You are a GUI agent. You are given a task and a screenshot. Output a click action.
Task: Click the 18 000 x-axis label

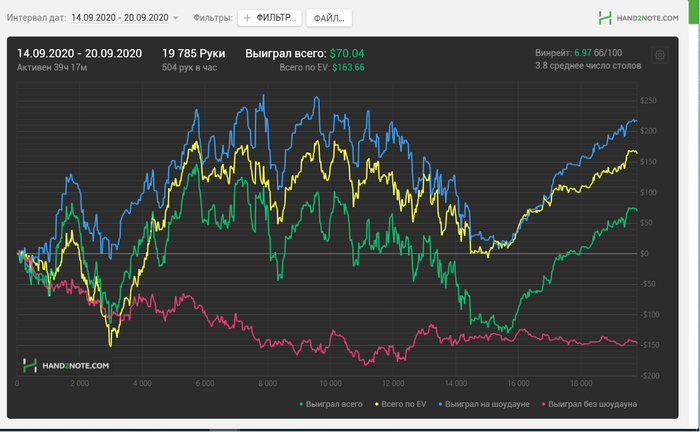click(581, 383)
